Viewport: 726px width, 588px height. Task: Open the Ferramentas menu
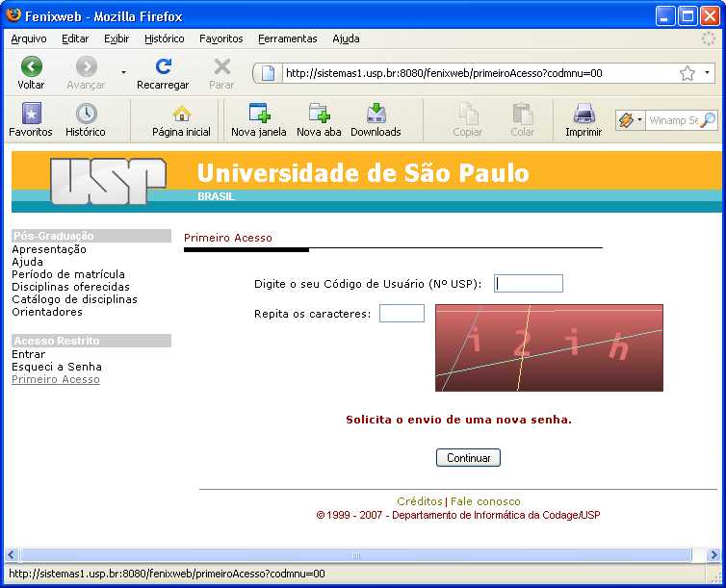288,38
